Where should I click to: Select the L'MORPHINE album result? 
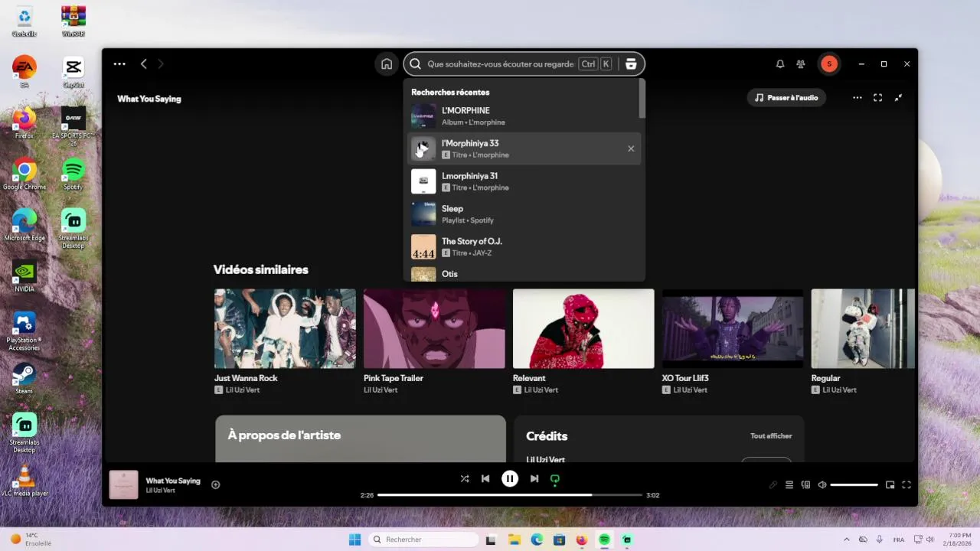coord(524,116)
